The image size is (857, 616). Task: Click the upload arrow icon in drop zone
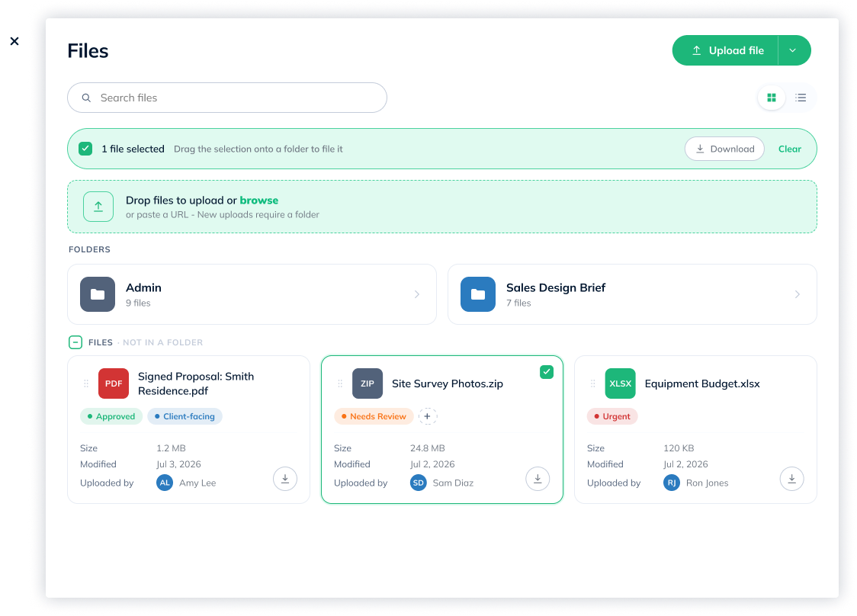pos(98,207)
